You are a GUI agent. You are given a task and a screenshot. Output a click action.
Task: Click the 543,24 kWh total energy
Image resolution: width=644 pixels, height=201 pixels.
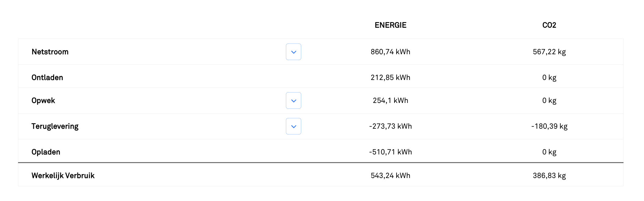tap(390, 176)
